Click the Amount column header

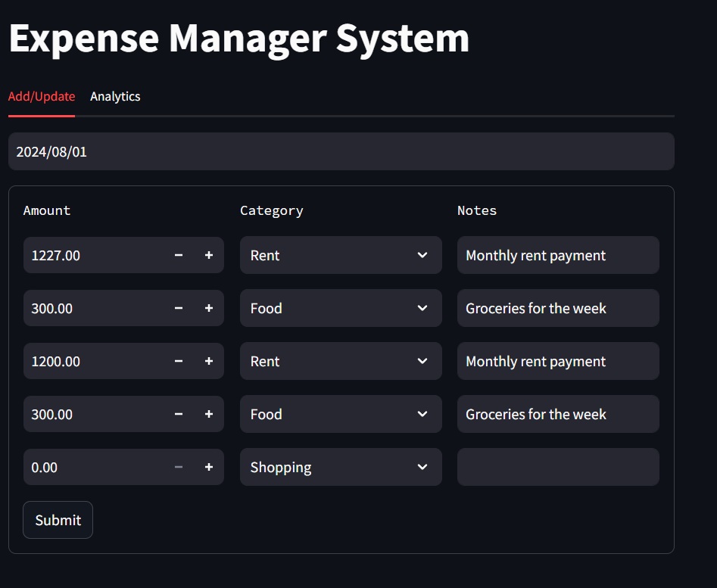(47, 210)
